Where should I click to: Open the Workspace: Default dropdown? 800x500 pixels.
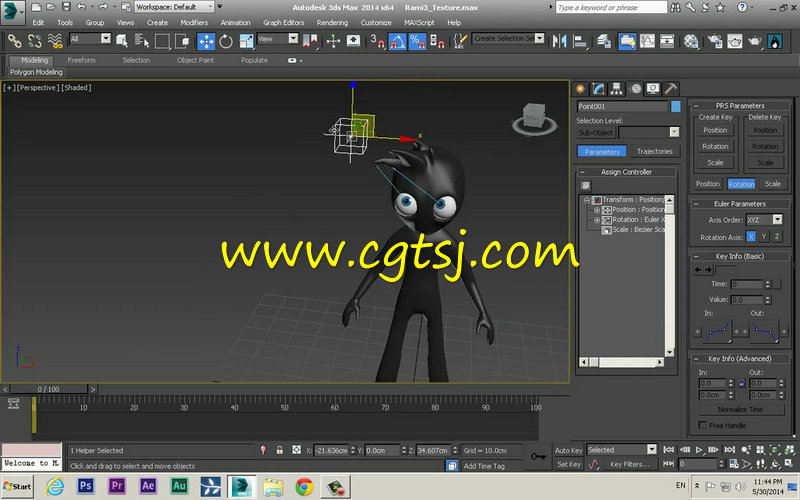pyautogui.click(x=174, y=7)
